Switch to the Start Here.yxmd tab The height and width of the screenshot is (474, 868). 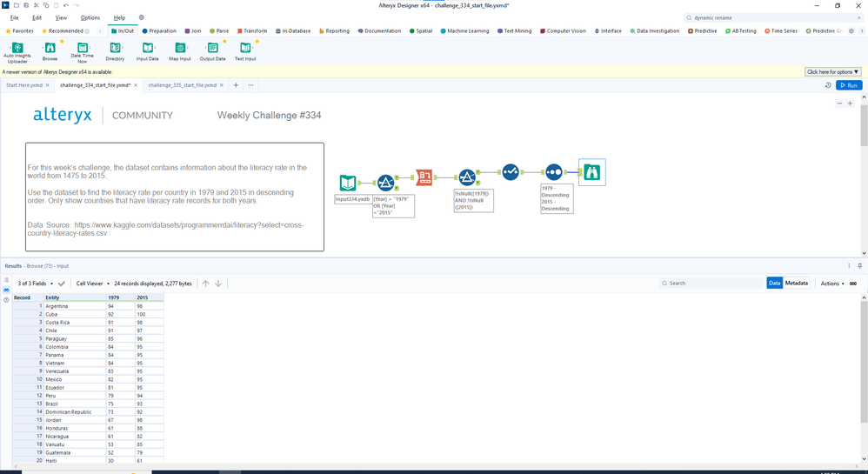click(23, 85)
